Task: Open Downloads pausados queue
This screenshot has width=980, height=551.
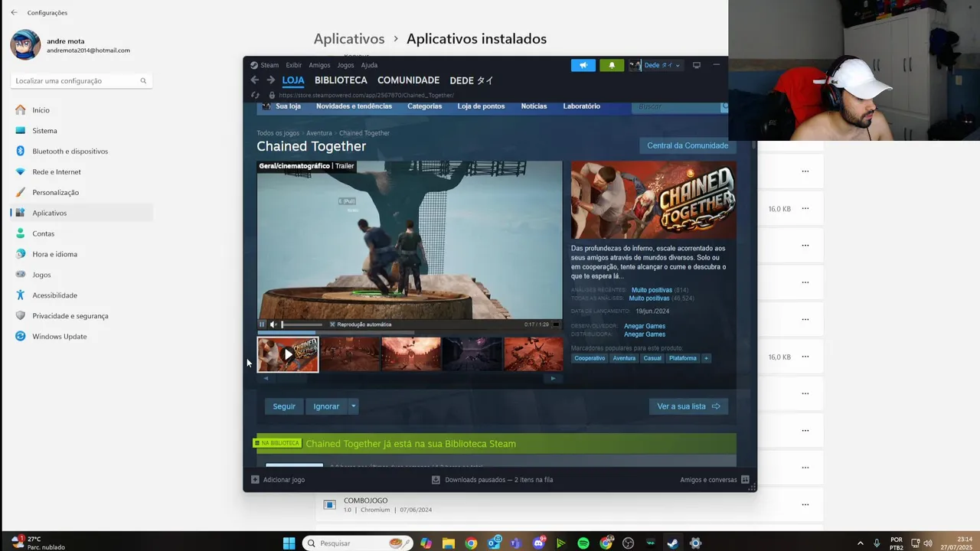Action: [x=492, y=480]
